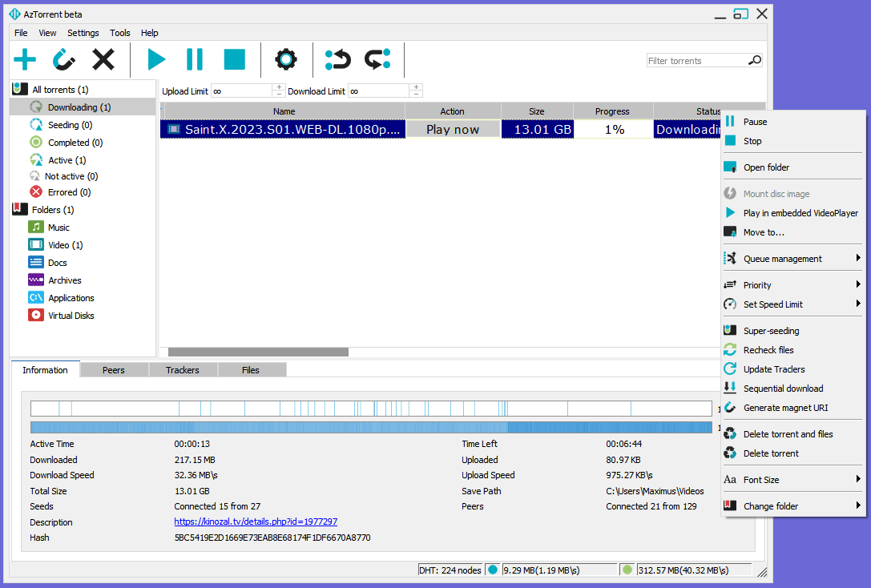Sort by the Size column header
Screen dimensions: 871x588
pyautogui.click(x=537, y=111)
